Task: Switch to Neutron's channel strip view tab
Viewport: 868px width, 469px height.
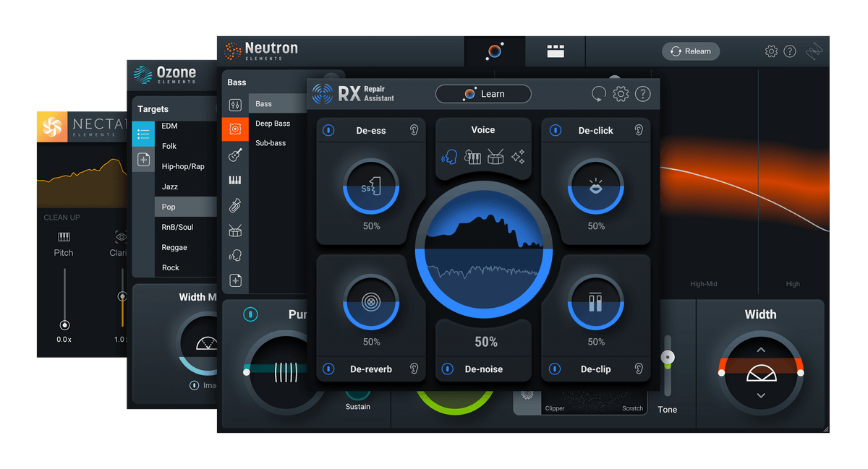Action: coord(555,51)
